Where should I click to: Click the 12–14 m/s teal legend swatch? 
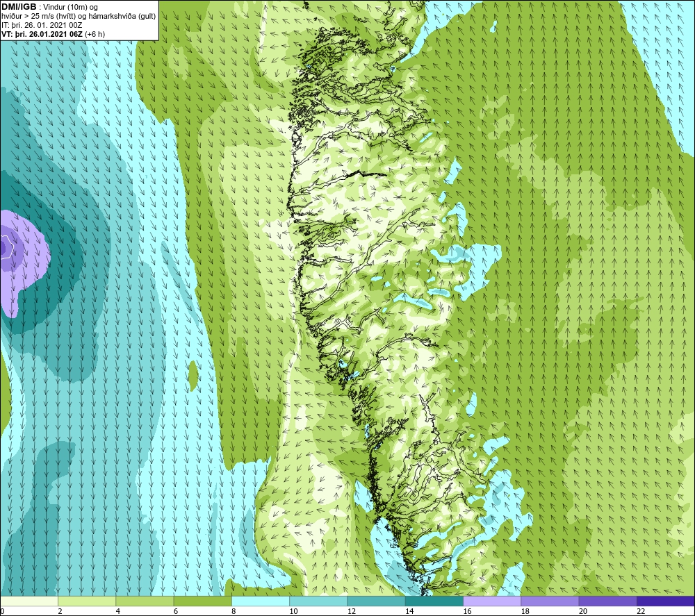point(376,601)
